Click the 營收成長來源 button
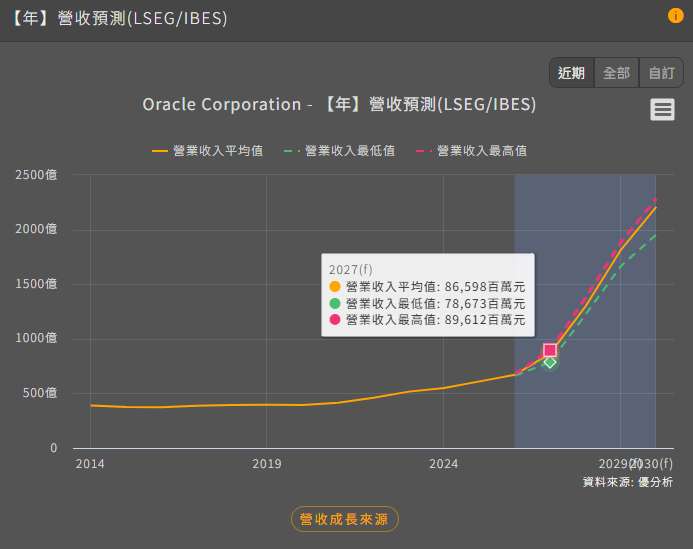This screenshot has width=693, height=549. (345, 519)
